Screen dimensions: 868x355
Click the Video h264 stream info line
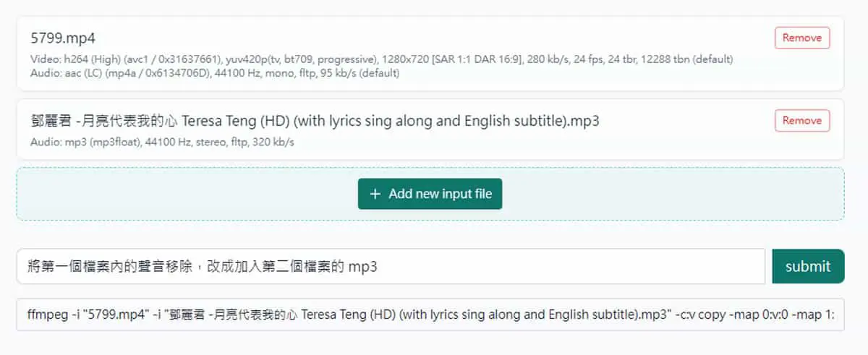(382, 59)
